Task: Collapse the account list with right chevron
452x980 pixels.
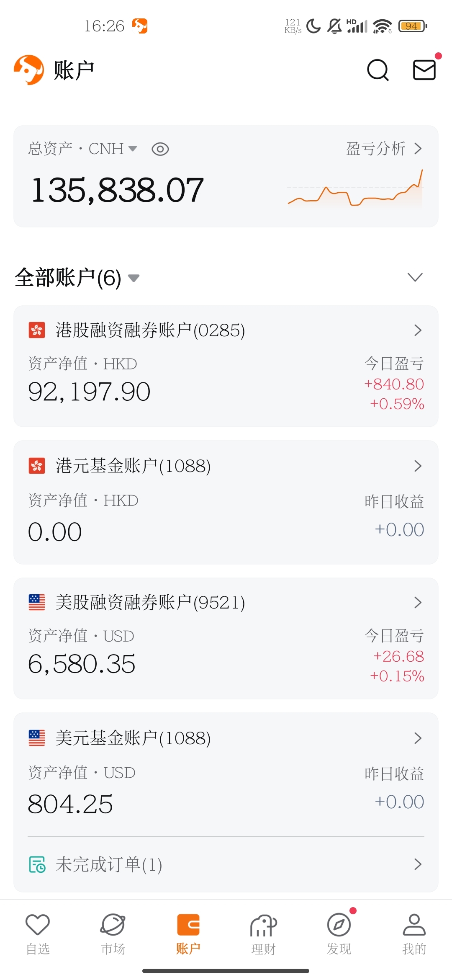Action: point(415,277)
